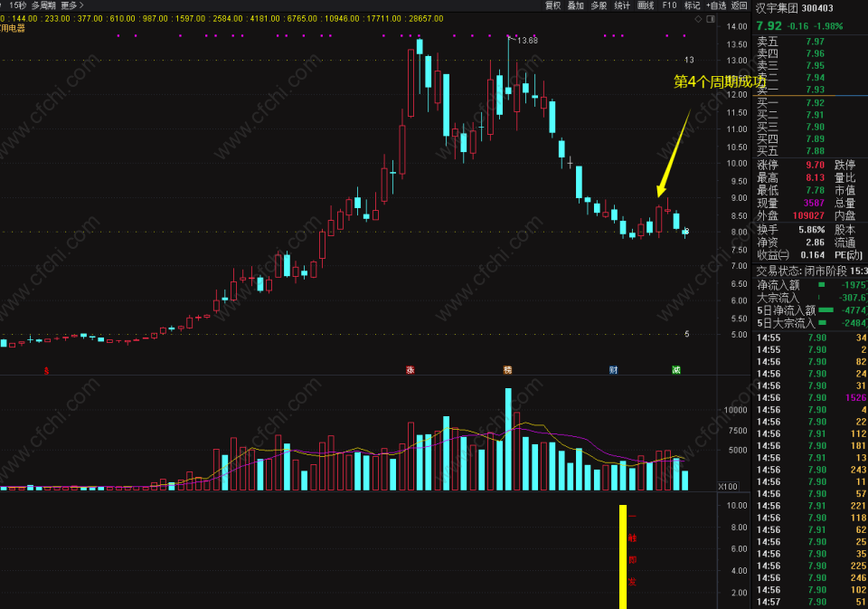The image size is (868, 609).
Task: Click the 144.00 value in indicator header
Action: (25, 19)
